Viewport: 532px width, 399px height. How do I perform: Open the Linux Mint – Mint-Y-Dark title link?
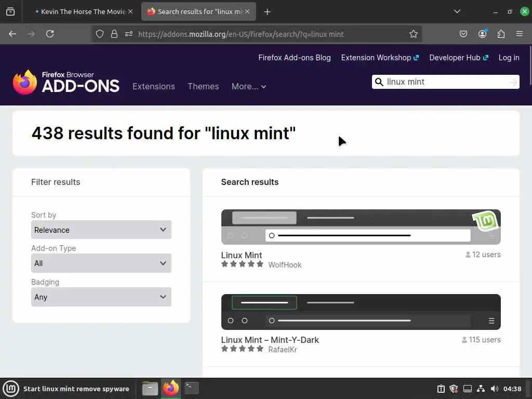(270, 340)
